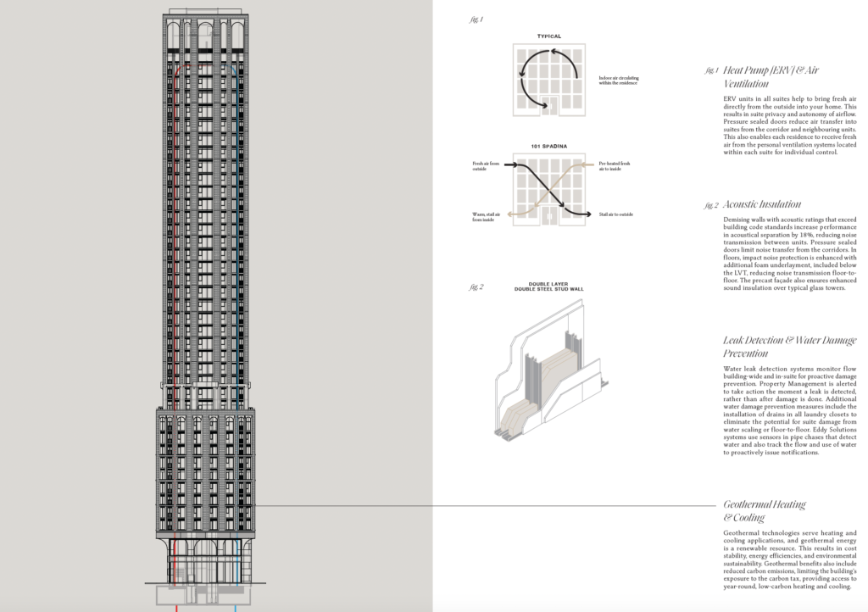Click the Geothermal description paragraph

click(x=790, y=559)
